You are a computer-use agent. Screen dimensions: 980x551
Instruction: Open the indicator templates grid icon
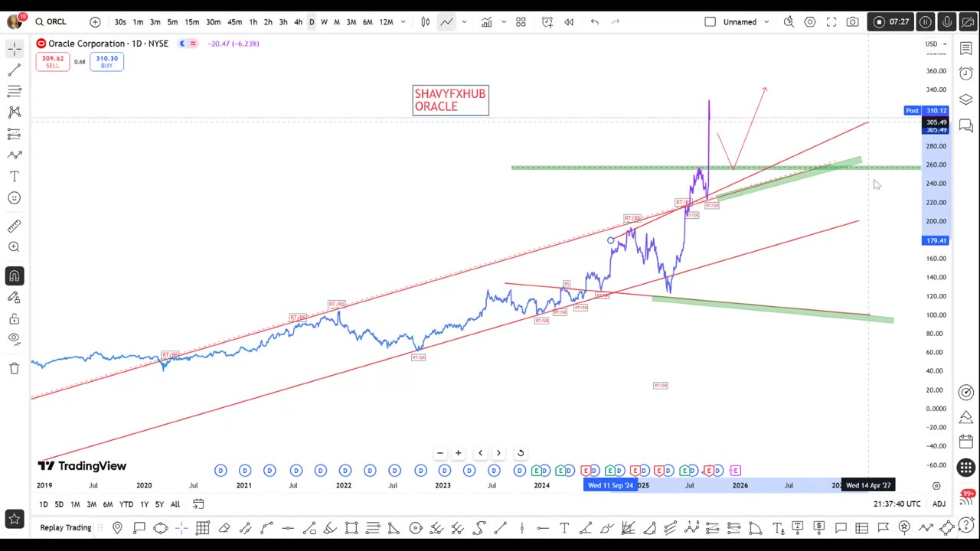[x=521, y=21]
